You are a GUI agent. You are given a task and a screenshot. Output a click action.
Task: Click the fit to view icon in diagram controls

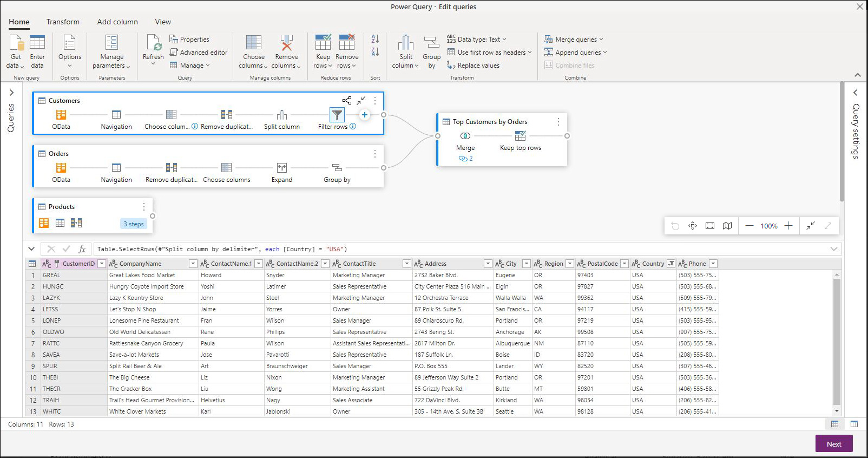(710, 226)
